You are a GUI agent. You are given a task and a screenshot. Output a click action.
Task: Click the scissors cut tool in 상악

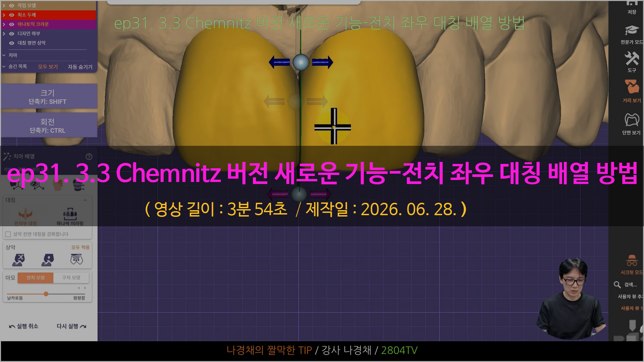(x=18, y=259)
